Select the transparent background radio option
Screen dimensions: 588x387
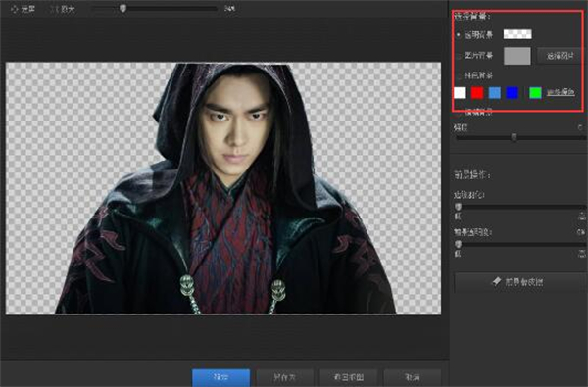click(x=459, y=35)
